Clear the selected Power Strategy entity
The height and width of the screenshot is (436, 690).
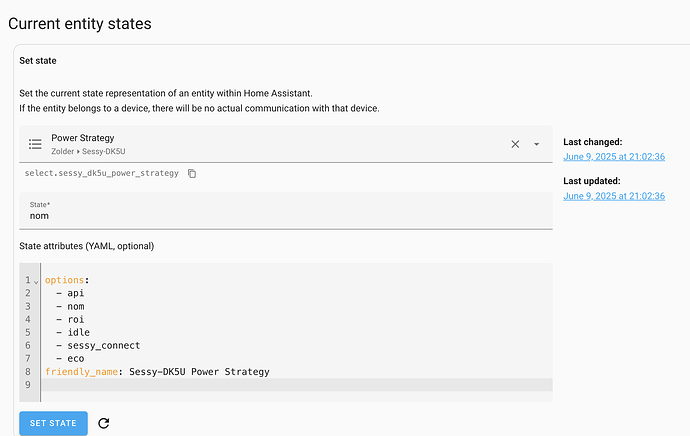pyautogui.click(x=515, y=144)
